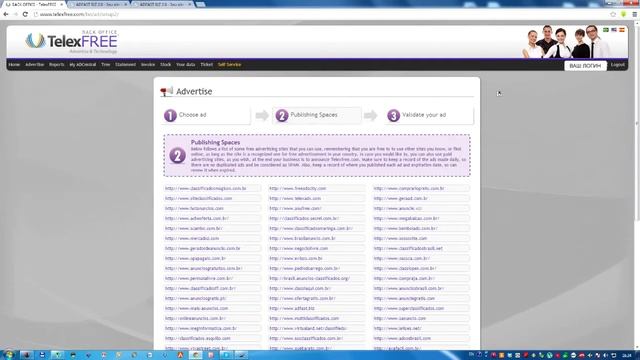Open the Advertise menu item

pyautogui.click(x=34, y=64)
